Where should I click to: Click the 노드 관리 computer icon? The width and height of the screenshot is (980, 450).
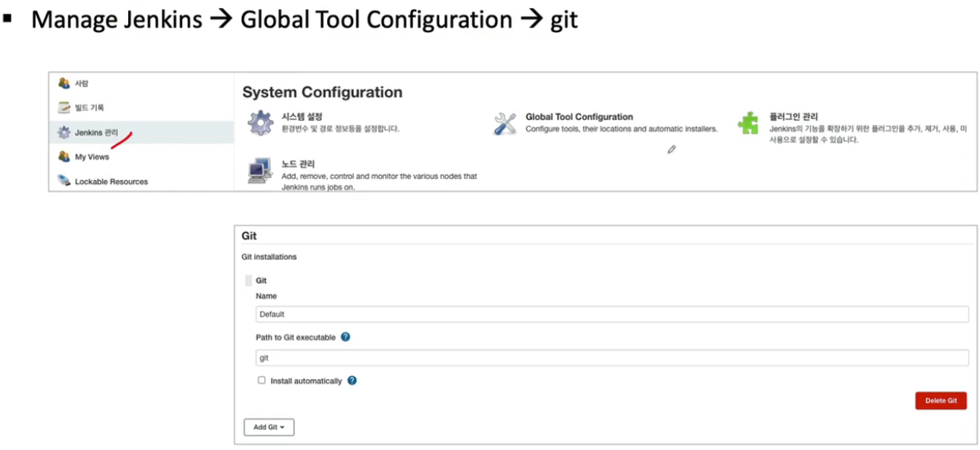(260, 170)
